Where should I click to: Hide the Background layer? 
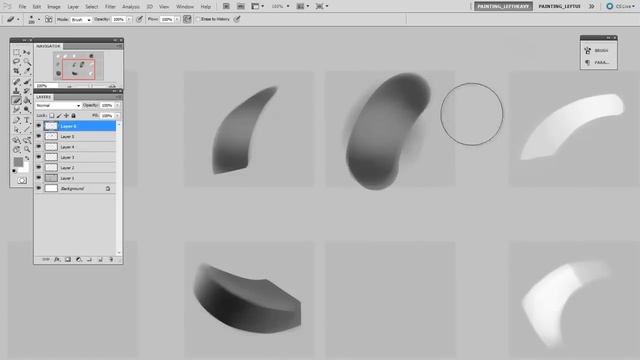(x=39, y=188)
